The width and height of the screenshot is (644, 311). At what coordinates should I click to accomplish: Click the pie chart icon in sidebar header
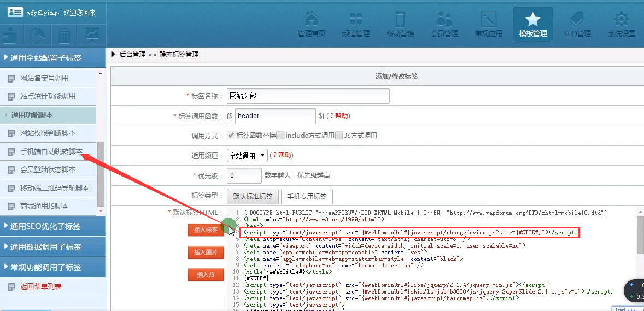[37, 36]
